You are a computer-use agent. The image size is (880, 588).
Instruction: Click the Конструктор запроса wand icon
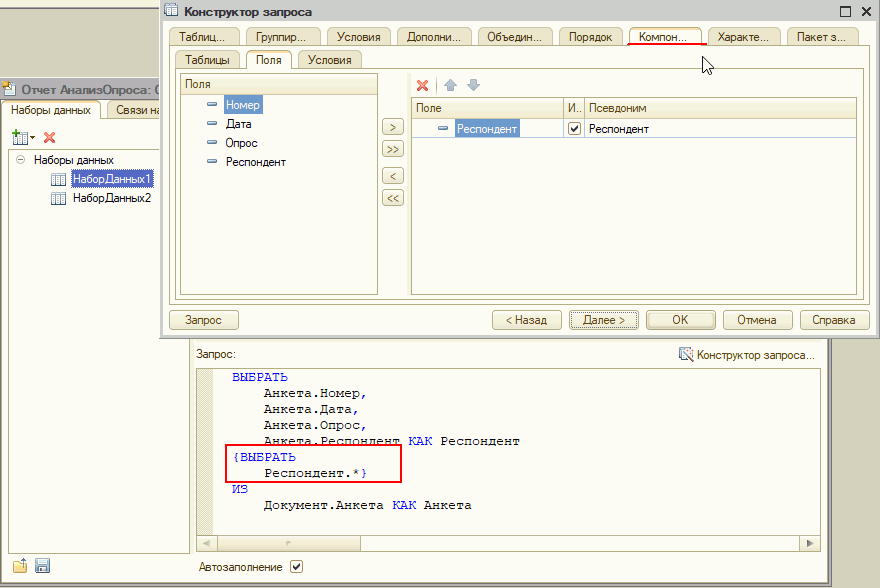[686, 354]
